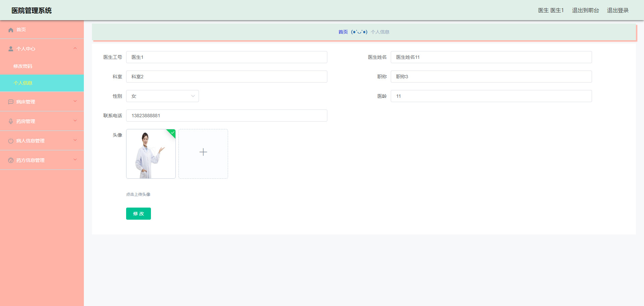Screen dimensions: 644x306
Task: Click 首页 breadcrumb link
Action: (343, 32)
